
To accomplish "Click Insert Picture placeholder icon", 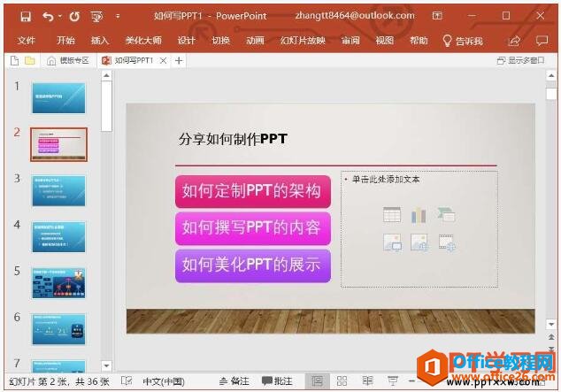I will tap(392, 242).
